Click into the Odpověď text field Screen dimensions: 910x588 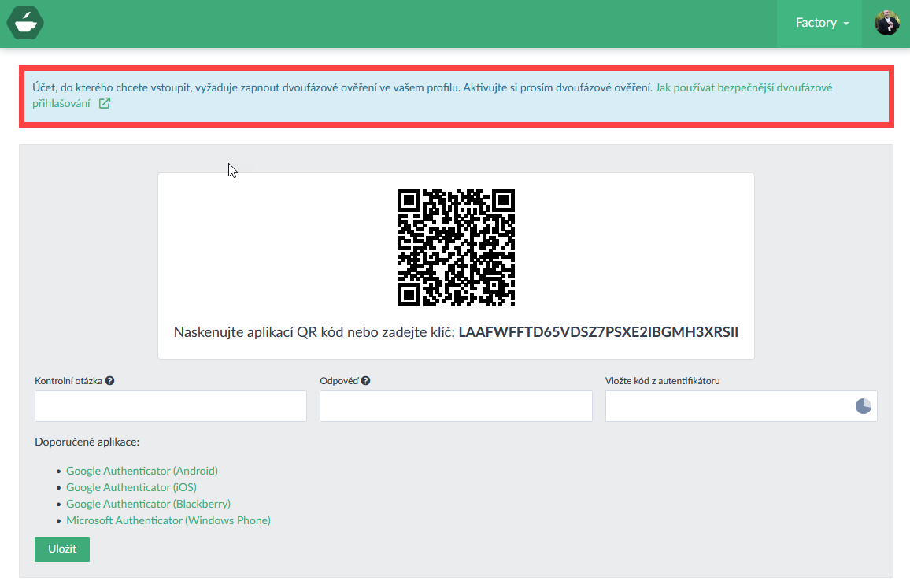[456, 406]
